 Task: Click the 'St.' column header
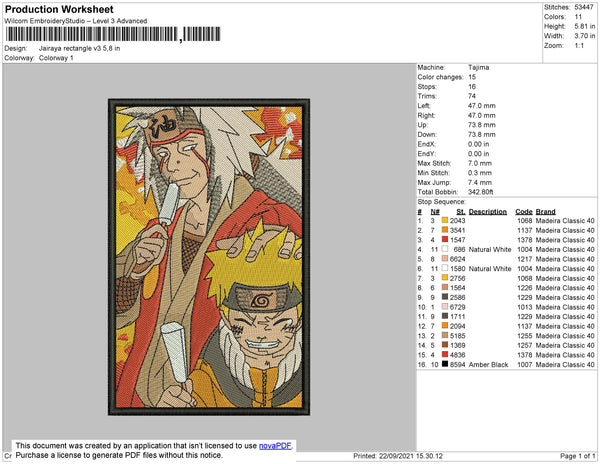(461, 212)
